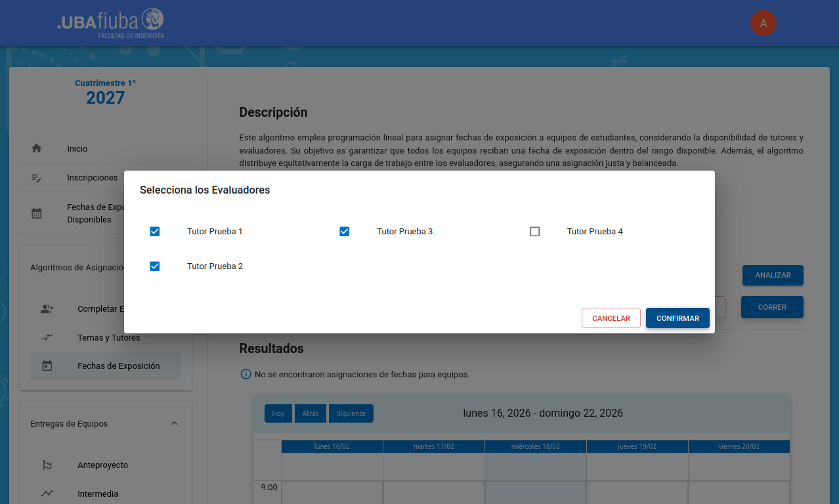Screen dimensions: 839x504
Task: Deselect the Tutor Prueba 2 checkbox
Action: point(155,266)
